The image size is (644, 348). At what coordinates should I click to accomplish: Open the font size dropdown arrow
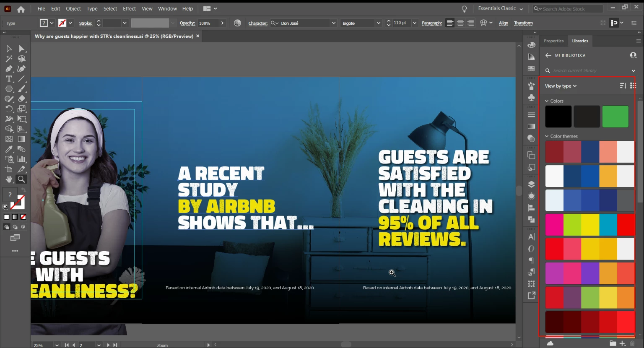click(414, 23)
